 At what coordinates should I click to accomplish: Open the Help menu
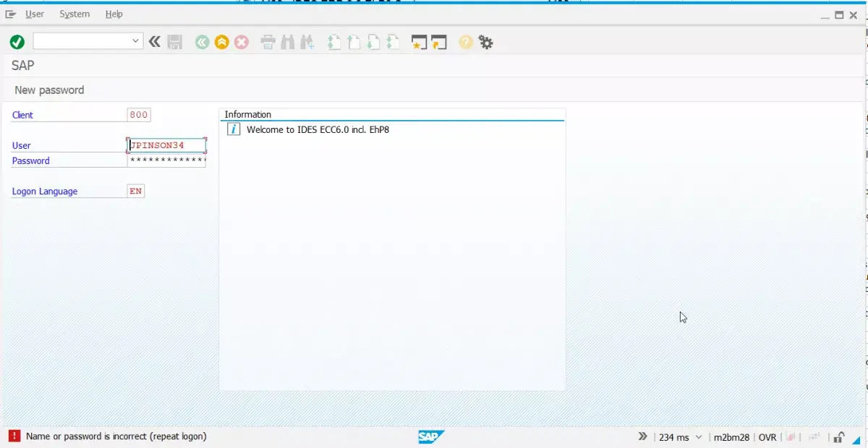(x=114, y=14)
